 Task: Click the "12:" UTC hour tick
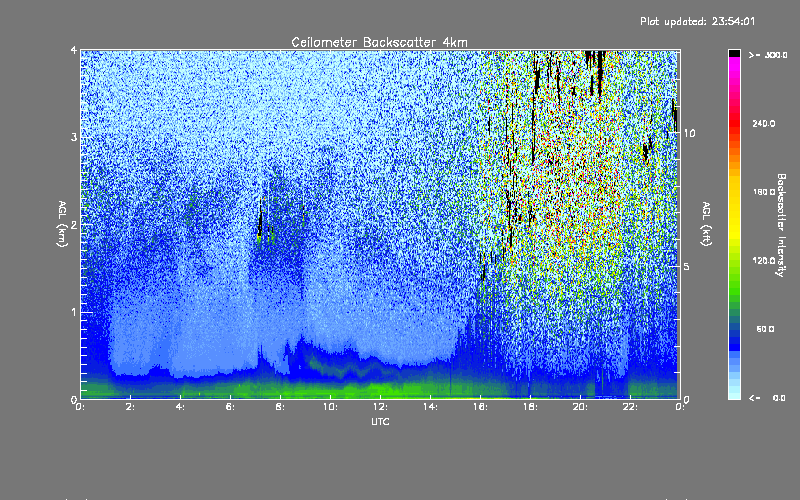click(380, 407)
